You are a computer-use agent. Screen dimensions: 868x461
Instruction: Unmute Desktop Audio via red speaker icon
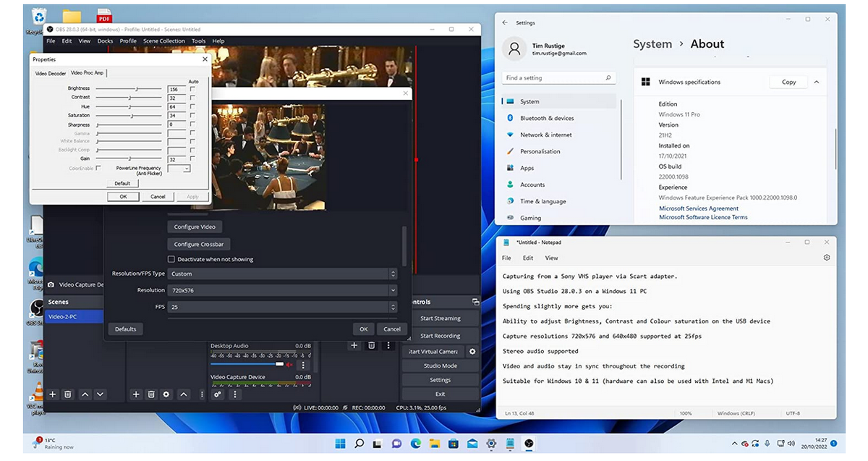(289, 364)
